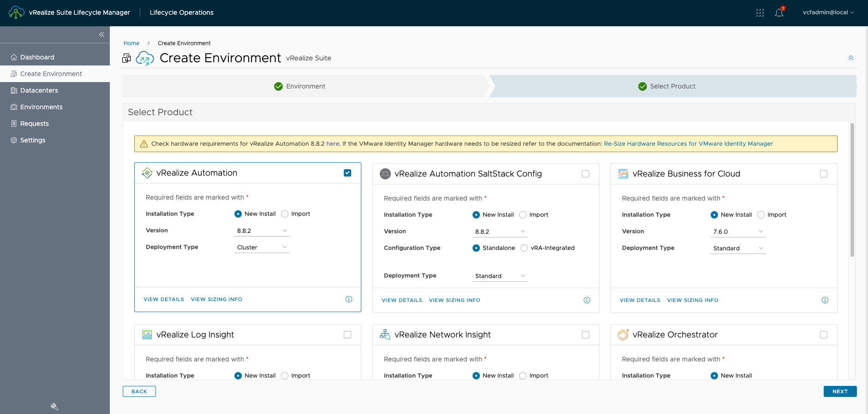This screenshot has height=414, width=868.
Task: Click the vRealize Suite Lifecycle Manager logo
Action: click(x=17, y=12)
